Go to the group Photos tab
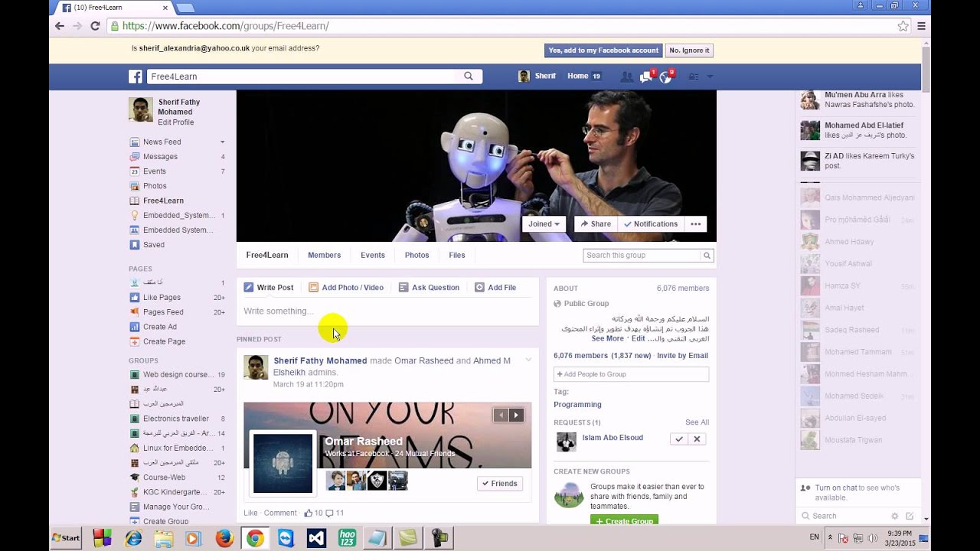Viewport: 980px width, 551px height. tap(416, 256)
